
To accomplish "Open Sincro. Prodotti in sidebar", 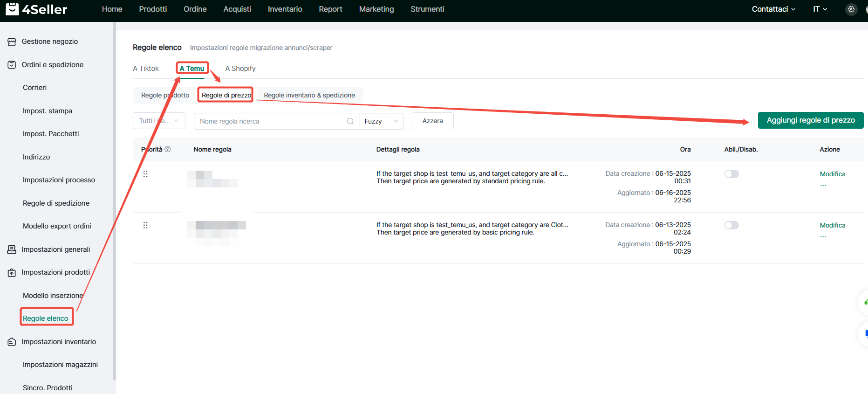I will pyautogui.click(x=48, y=388).
